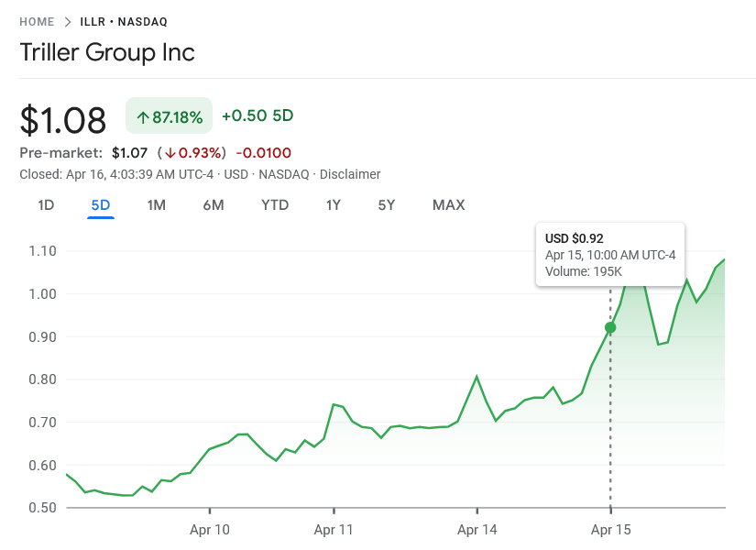
Task: Click the 0.90 y-axis label
Action: click(x=42, y=336)
